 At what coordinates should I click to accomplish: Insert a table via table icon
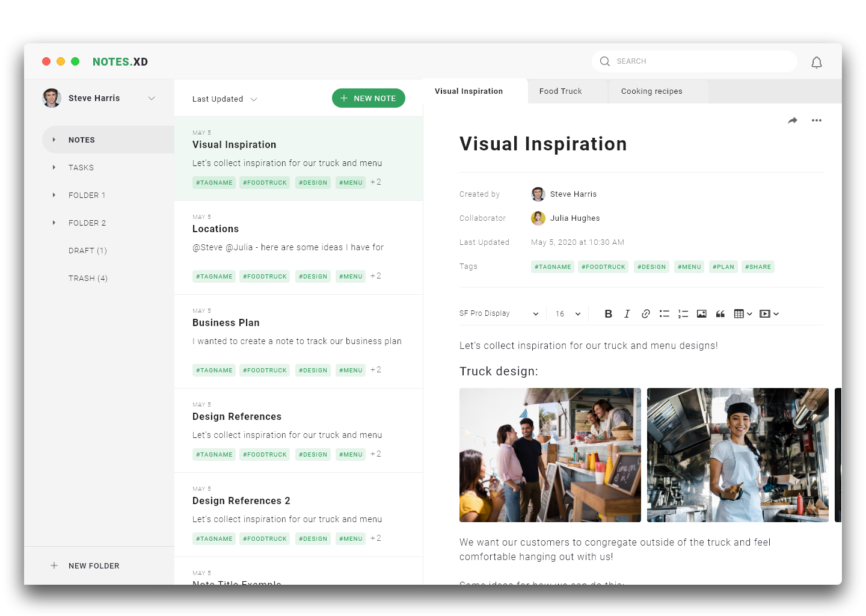click(x=739, y=313)
